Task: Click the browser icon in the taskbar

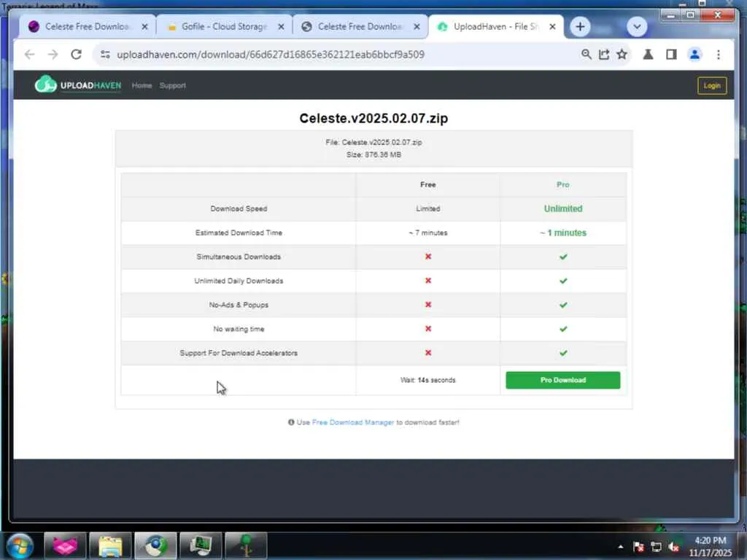Action: (x=155, y=545)
